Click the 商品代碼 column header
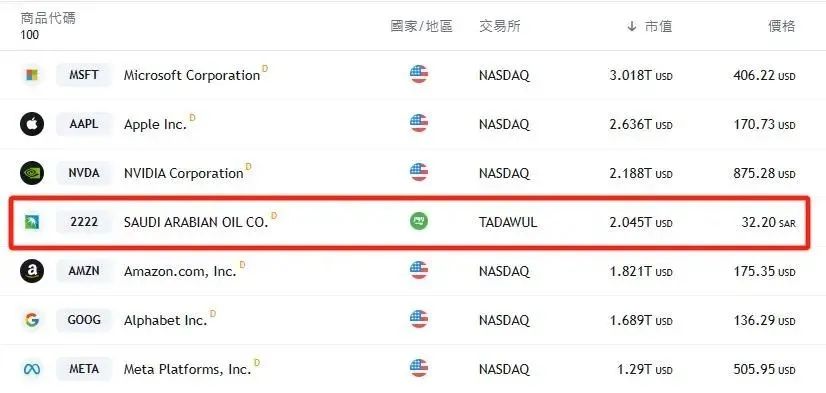The height and width of the screenshot is (393, 826). pos(48,18)
